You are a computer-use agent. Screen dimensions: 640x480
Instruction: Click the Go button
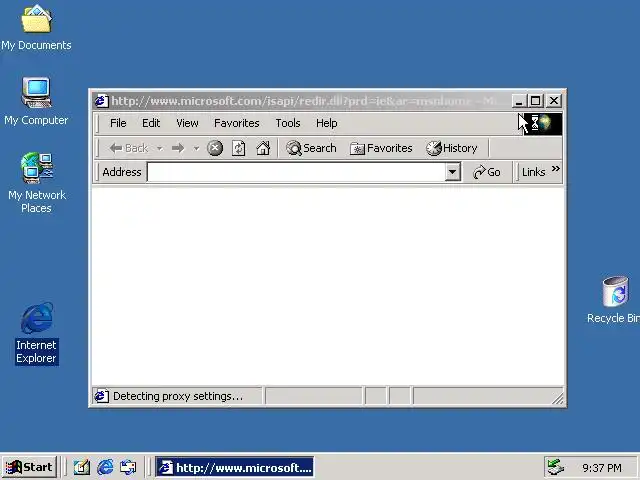point(487,172)
